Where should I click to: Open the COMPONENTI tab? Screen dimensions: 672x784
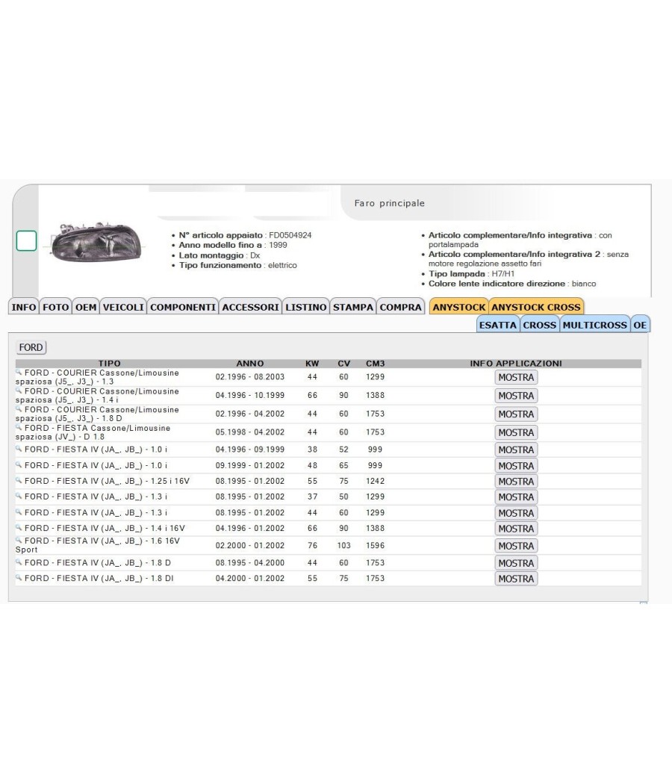(182, 307)
